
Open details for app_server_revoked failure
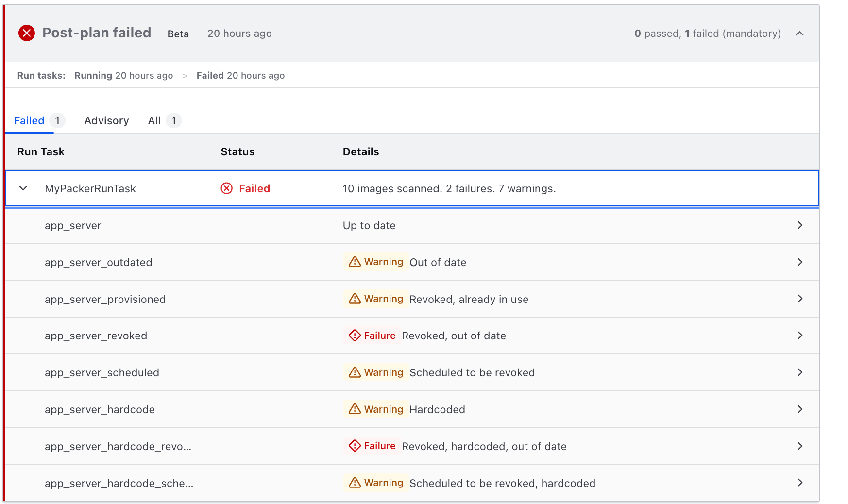click(800, 335)
